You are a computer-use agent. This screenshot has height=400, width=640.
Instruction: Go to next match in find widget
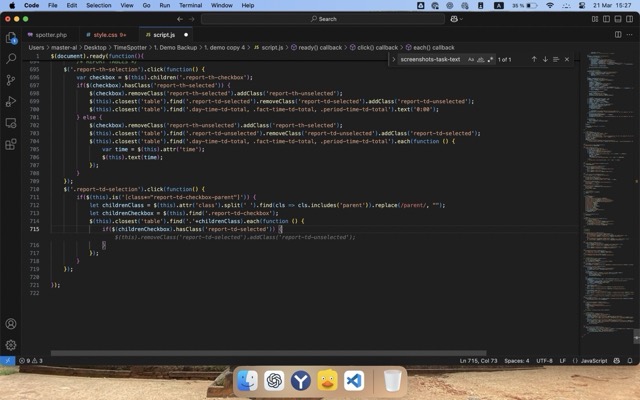545,59
